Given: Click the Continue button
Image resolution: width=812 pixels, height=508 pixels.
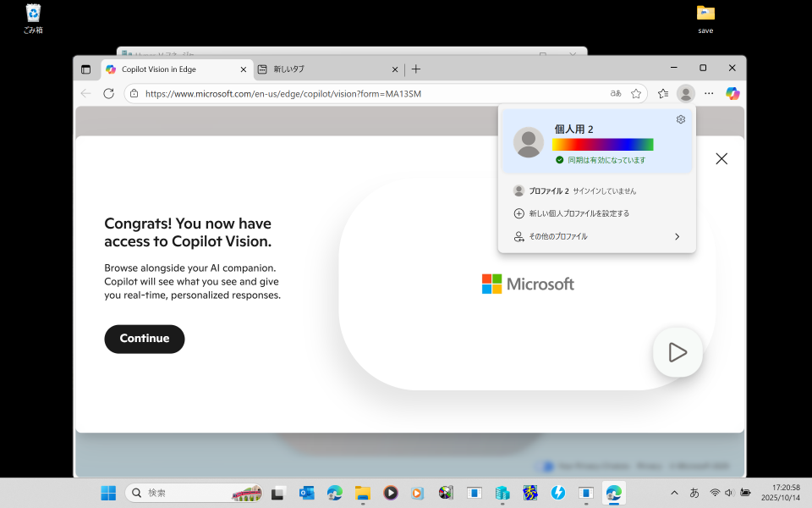Looking at the screenshot, I should pyautogui.click(x=145, y=339).
